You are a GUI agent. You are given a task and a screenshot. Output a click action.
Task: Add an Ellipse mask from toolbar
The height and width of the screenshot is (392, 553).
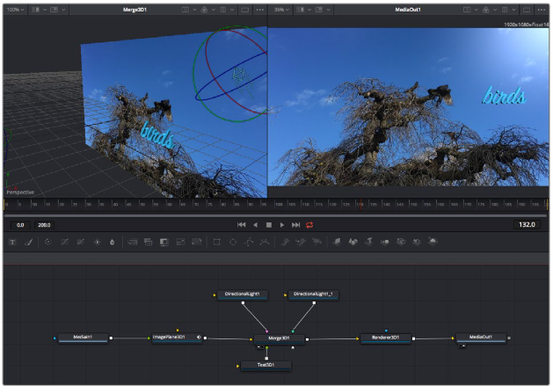point(233,242)
